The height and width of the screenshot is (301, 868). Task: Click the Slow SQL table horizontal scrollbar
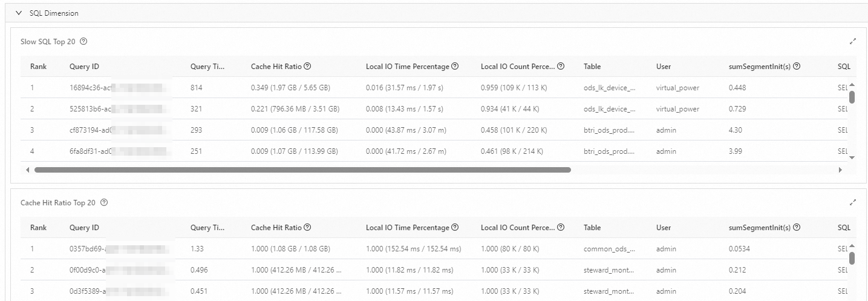(302, 170)
